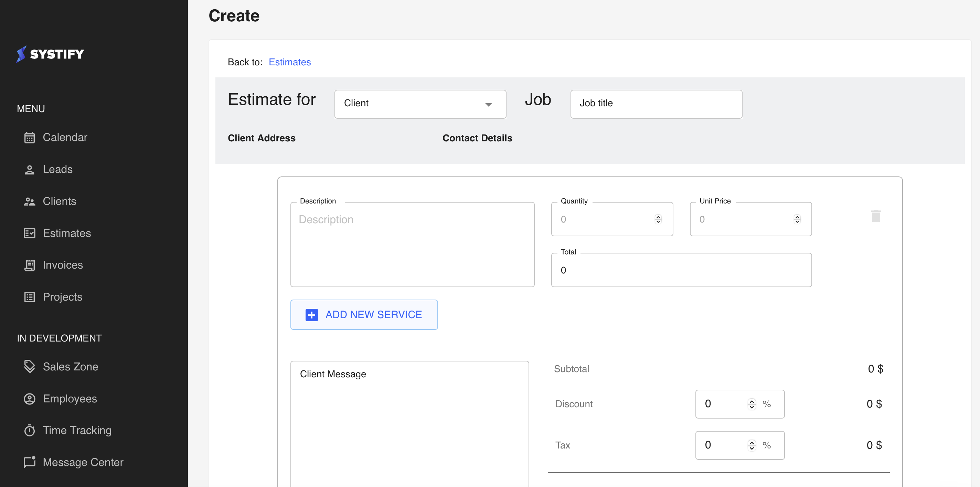This screenshot has width=980, height=487.
Task: Click the Calendar icon in sidebar
Action: click(29, 137)
